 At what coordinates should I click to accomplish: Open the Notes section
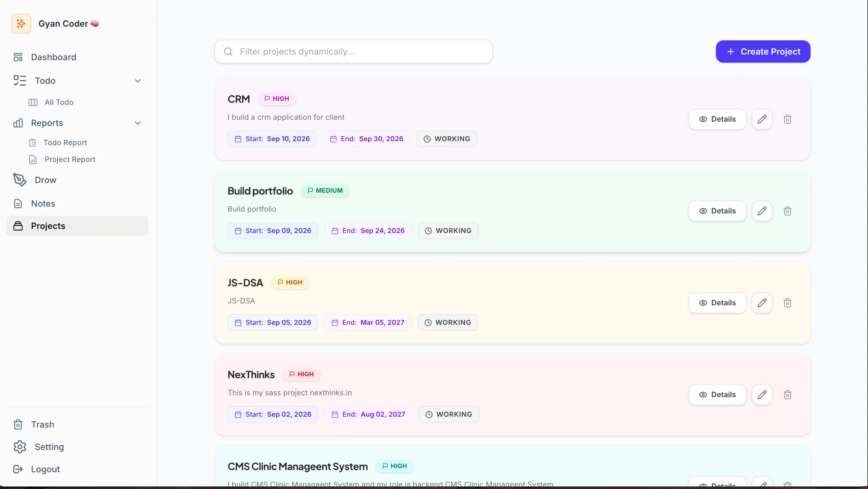(x=77, y=204)
